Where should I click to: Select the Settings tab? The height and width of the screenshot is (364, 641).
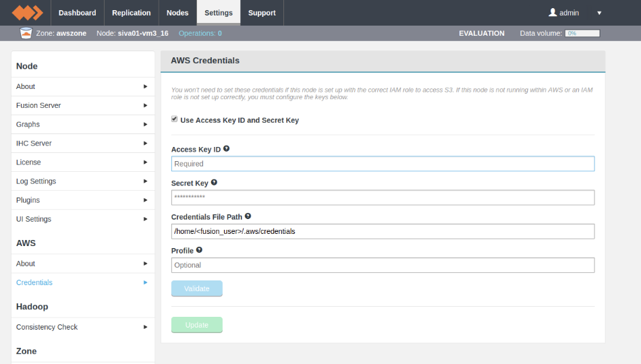pyautogui.click(x=219, y=13)
